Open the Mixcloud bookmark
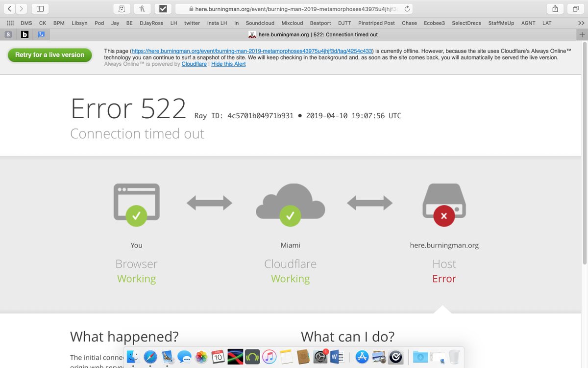The width and height of the screenshot is (588, 368). tap(292, 23)
